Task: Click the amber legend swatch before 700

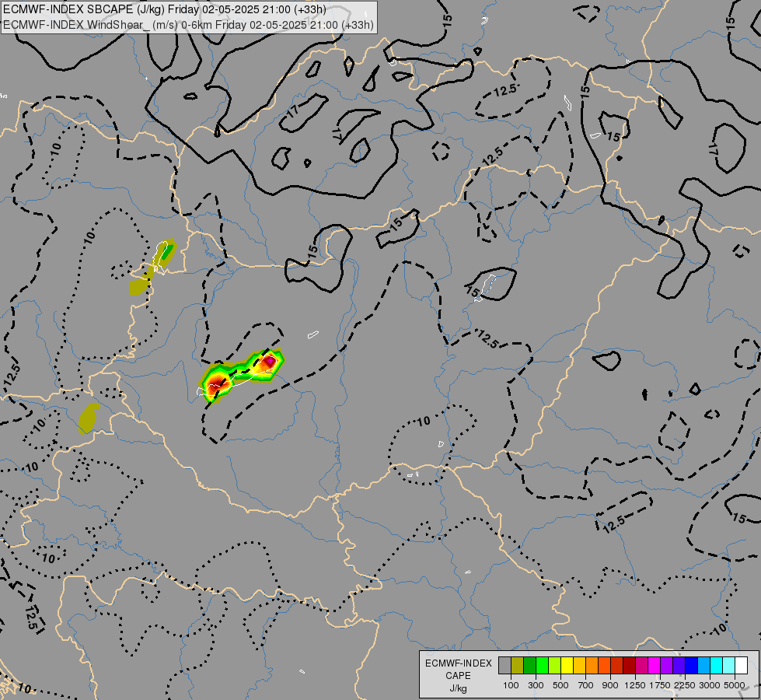Action: (579, 665)
